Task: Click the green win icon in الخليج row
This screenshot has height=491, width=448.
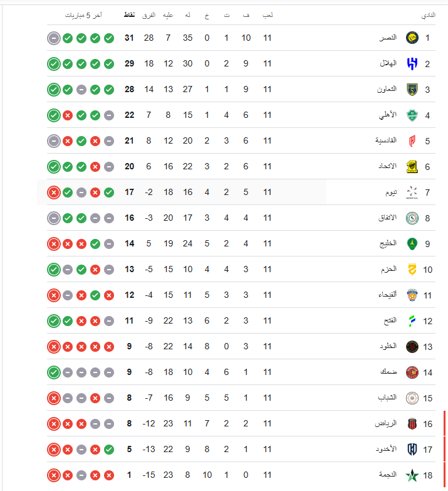Action: [x=95, y=243]
